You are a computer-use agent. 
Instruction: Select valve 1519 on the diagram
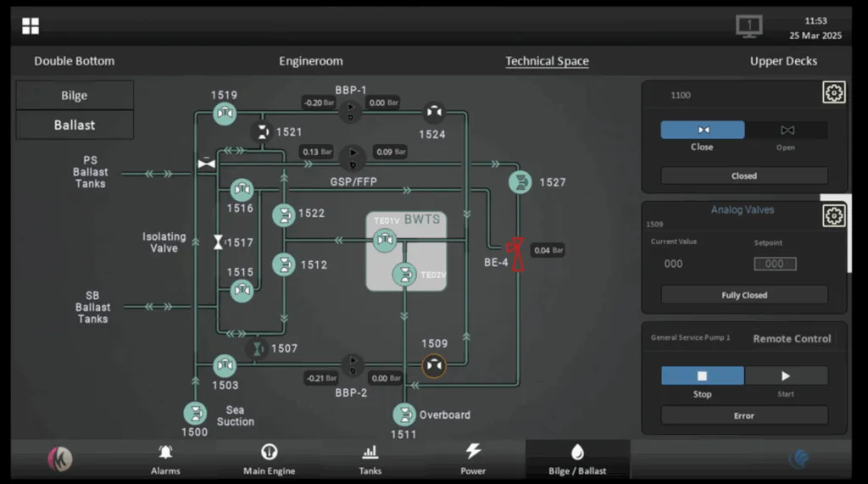(225, 114)
